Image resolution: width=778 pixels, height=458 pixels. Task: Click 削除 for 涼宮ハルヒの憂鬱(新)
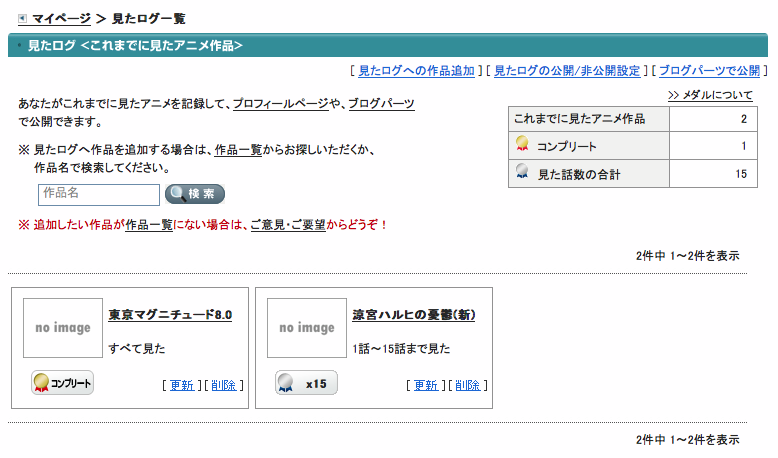click(468, 386)
